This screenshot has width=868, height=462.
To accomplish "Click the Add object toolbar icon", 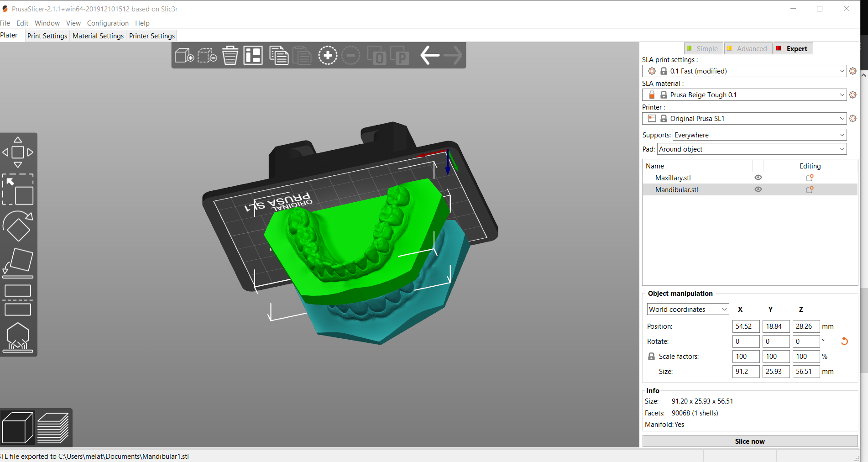I will tap(184, 56).
